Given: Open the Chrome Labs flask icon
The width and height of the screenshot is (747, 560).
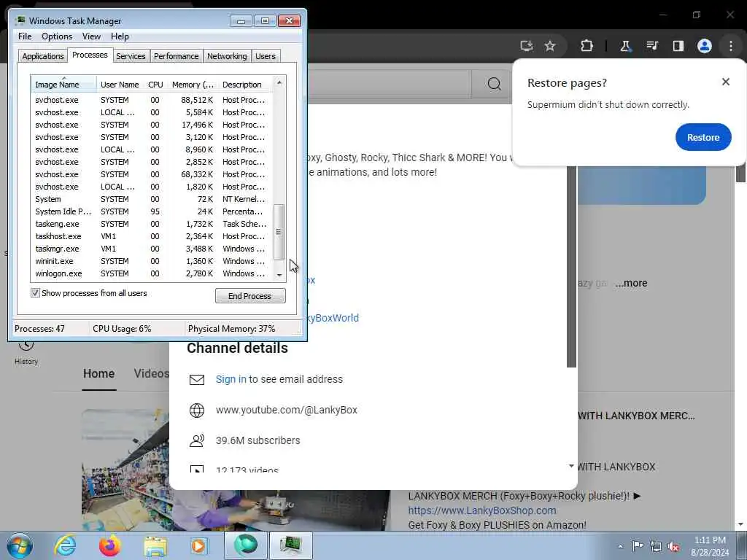Looking at the screenshot, I should pyautogui.click(x=625, y=46).
